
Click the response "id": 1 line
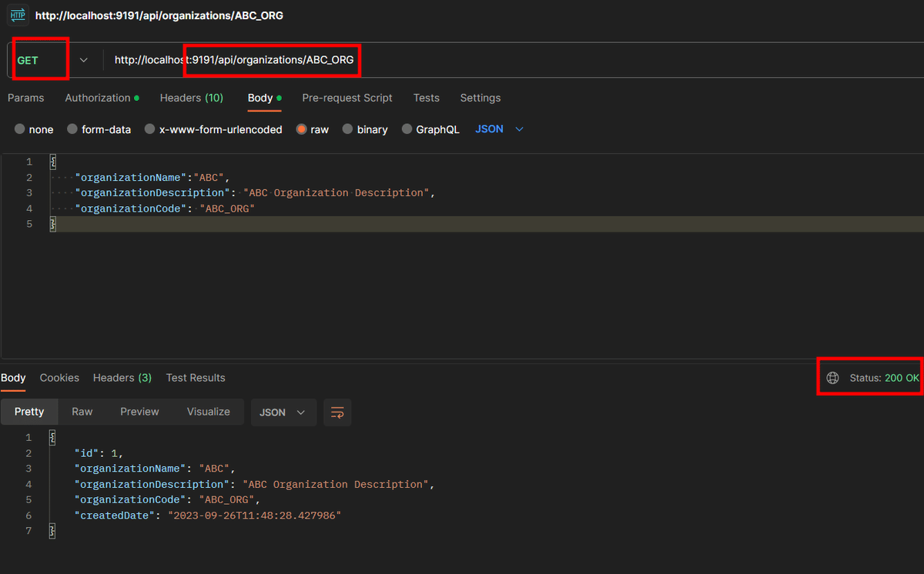coord(98,453)
